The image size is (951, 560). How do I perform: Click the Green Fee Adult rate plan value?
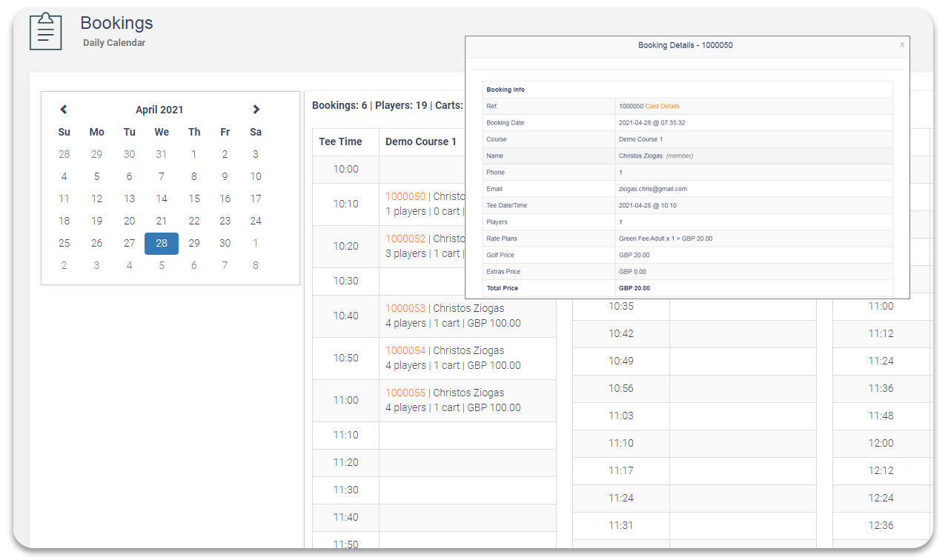(x=666, y=239)
